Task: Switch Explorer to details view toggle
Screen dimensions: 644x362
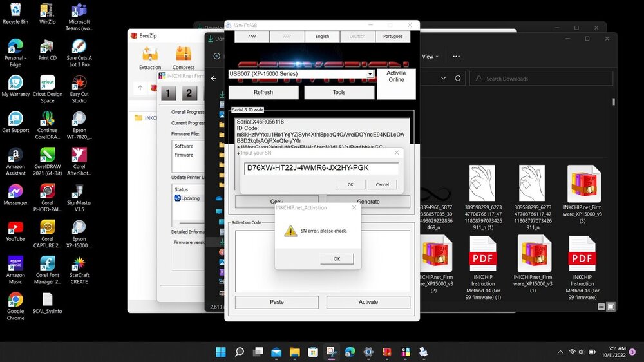Action: point(601,307)
